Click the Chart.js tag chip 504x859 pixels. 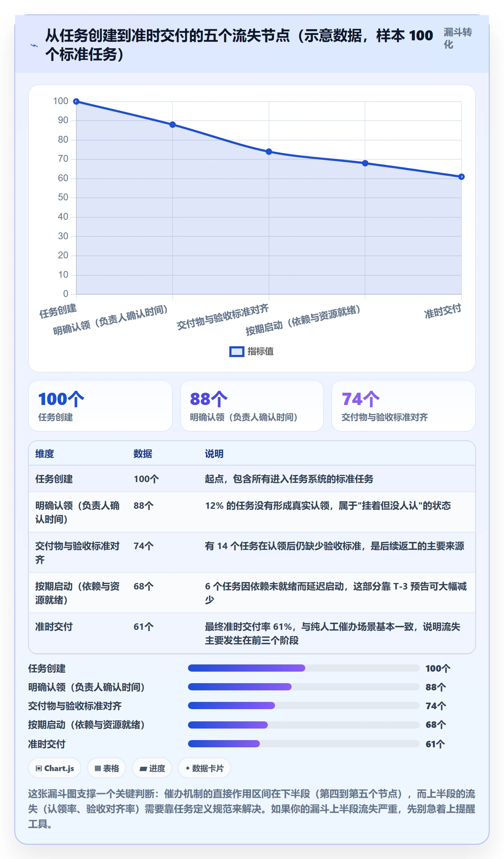click(55, 768)
